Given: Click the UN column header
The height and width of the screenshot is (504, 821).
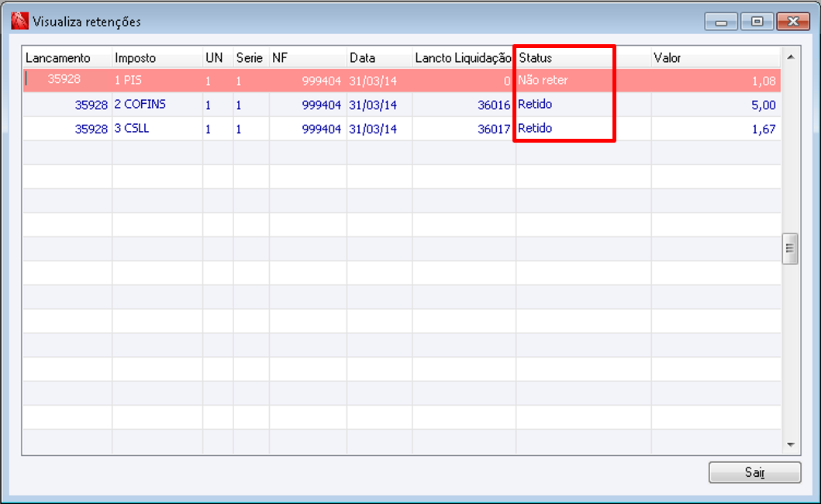Looking at the screenshot, I should (x=218, y=57).
